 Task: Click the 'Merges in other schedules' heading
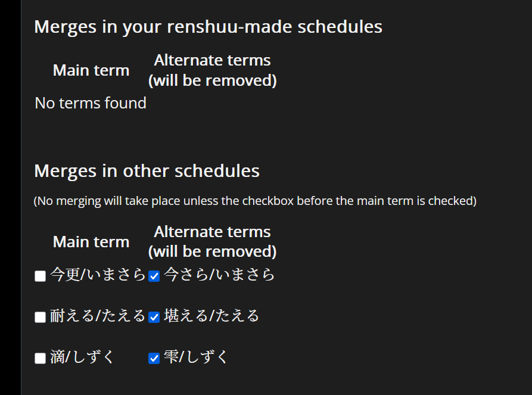147,171
